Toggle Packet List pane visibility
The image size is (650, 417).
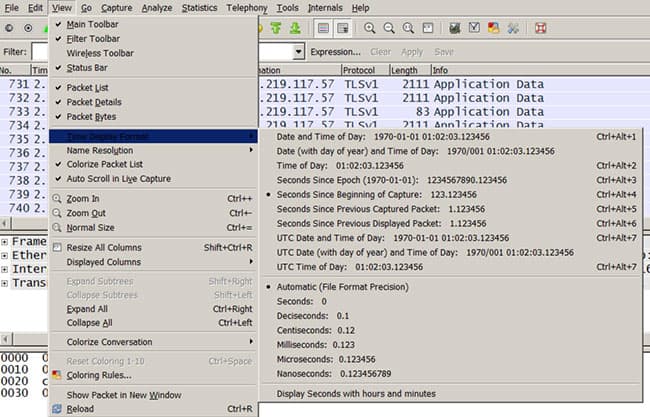click(x=153, y=87)
